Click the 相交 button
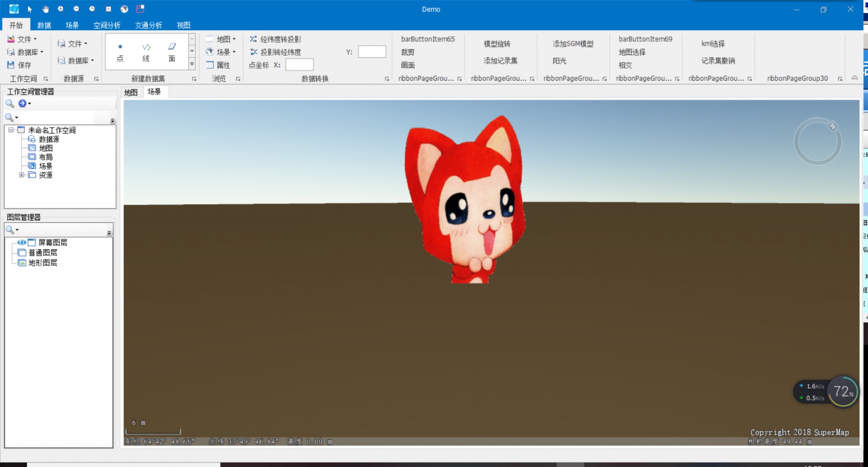868x467 pixels. (x=625, y=65)
